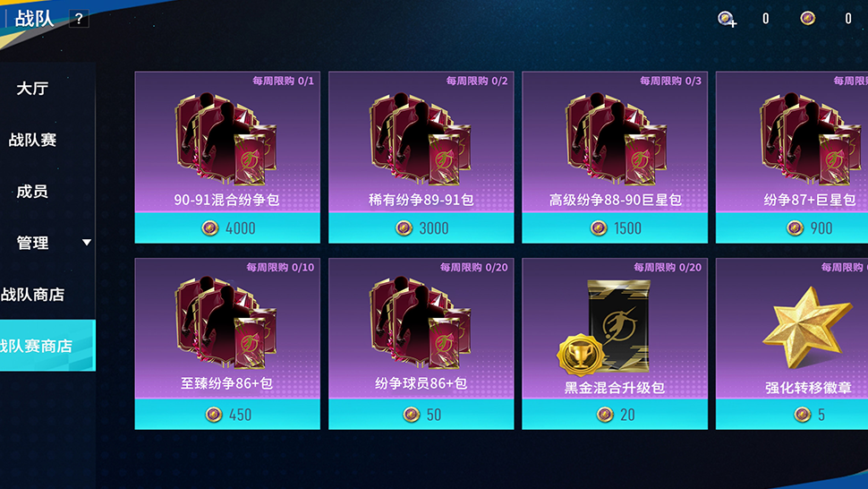The image size is (868, 489).
Task: Select the 战队赛商店 highlighted tab
Action: click(x=47, y=346)
